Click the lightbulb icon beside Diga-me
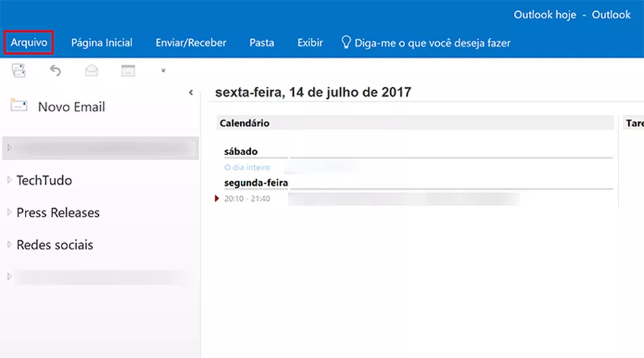This screenshot has width=644, height=358. point(346,43)
